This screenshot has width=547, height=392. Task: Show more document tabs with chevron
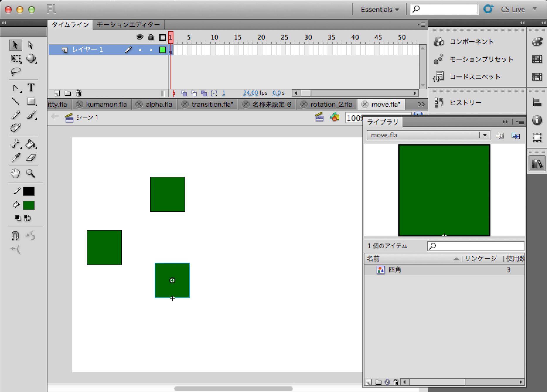421,105
